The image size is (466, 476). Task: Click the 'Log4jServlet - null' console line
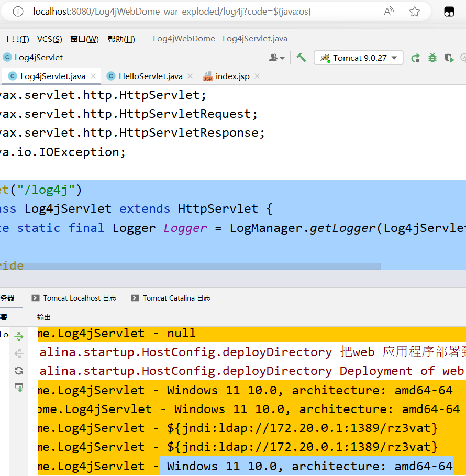(117, 334)
